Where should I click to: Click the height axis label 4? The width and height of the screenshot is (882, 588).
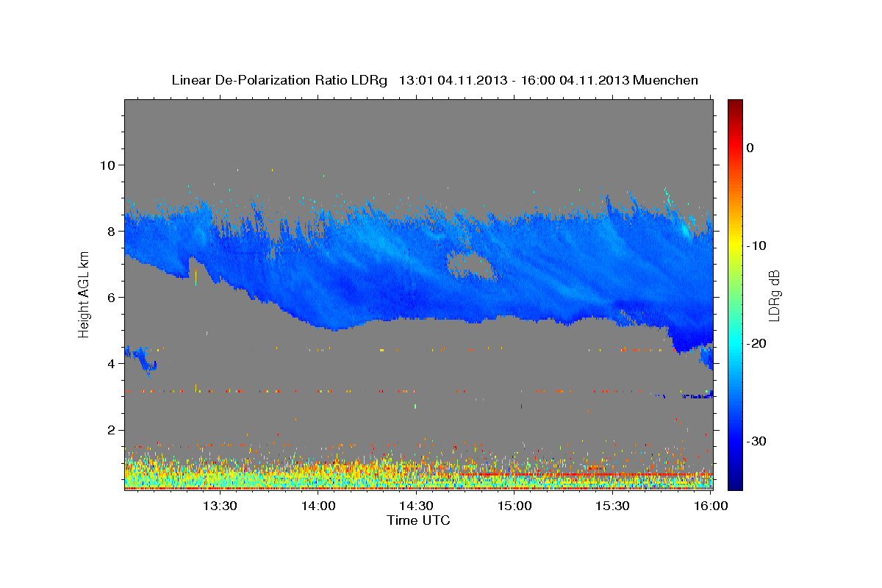112,363
